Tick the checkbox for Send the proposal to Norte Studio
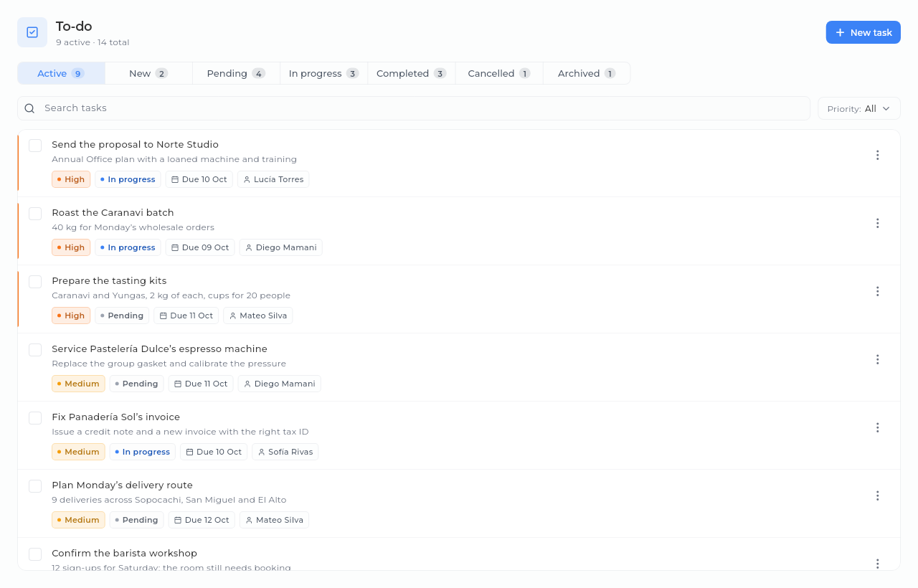 (35, 146)
